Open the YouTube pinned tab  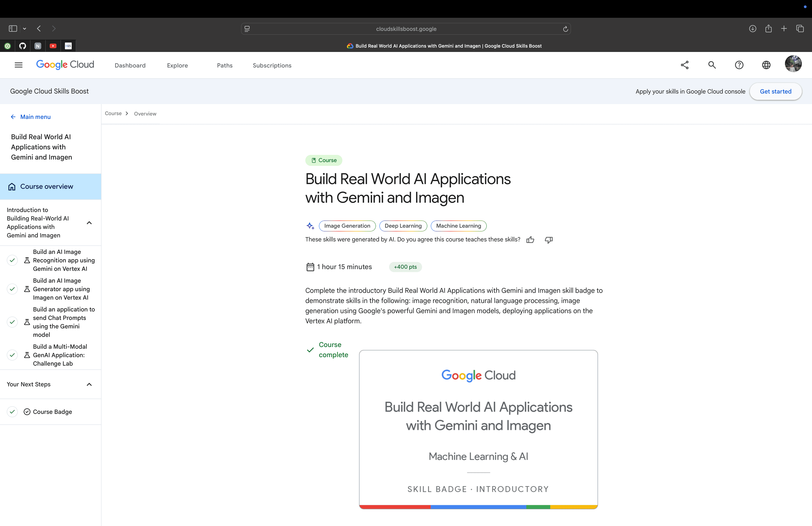[x=53, y=46]
